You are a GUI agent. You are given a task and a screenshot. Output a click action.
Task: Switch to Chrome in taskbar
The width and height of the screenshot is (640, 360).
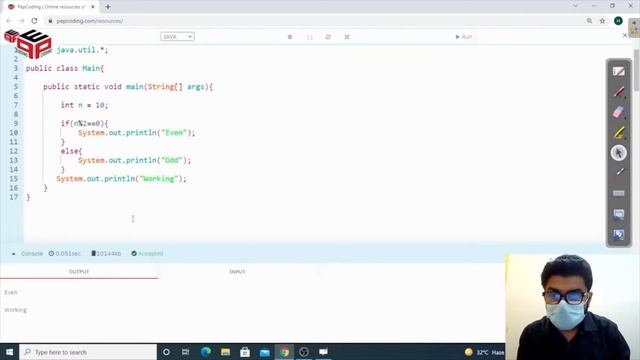point(284,352)
